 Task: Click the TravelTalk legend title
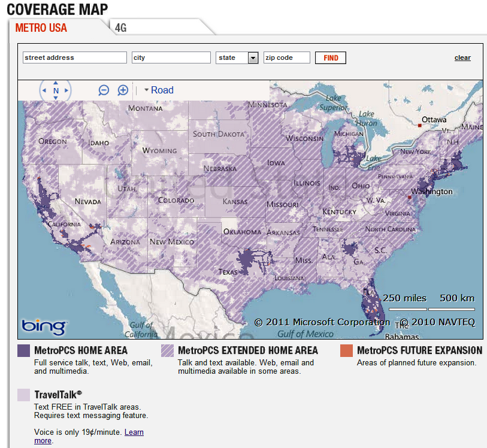pos(58,395)
